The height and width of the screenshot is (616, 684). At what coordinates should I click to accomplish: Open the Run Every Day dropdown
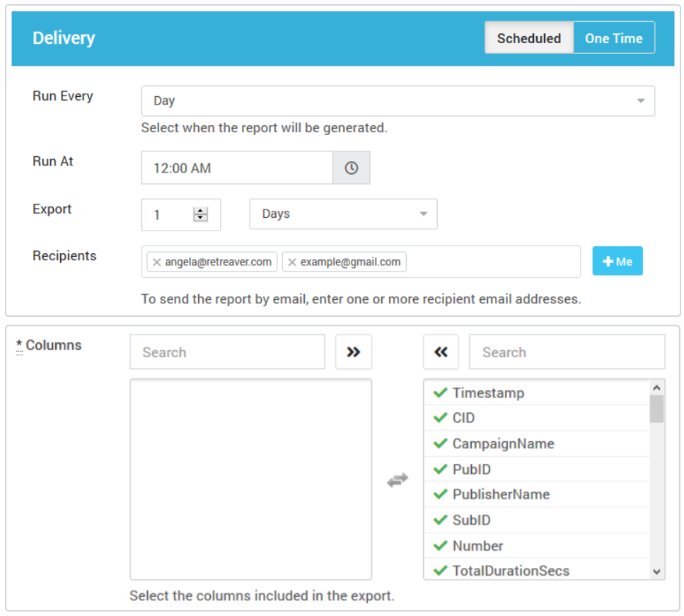tap(398, 100)
